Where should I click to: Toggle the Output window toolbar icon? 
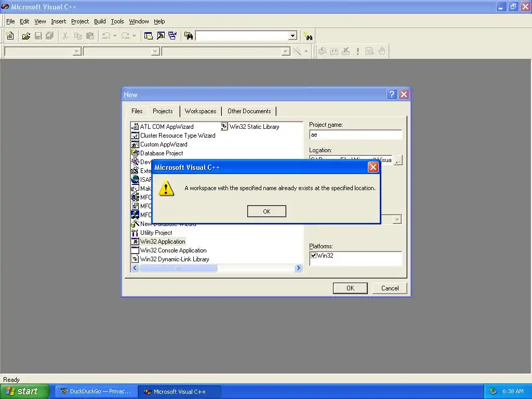click(x=161, y=36)
